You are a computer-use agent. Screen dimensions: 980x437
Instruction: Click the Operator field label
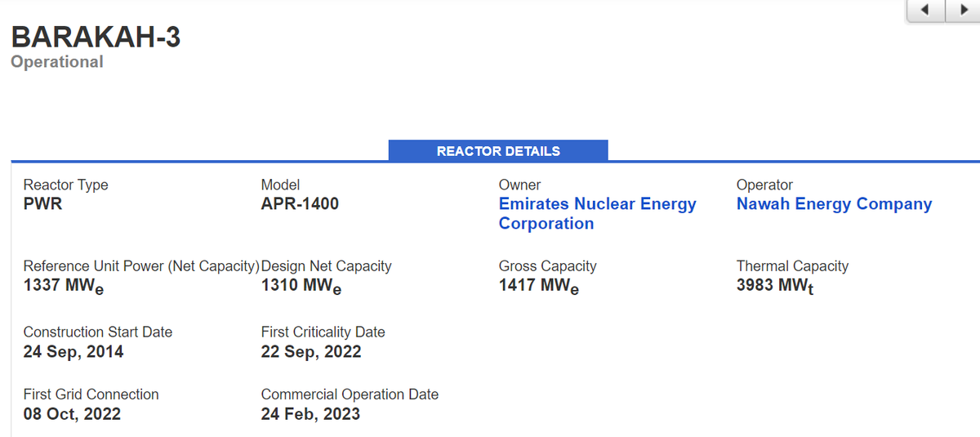[764, 185]
